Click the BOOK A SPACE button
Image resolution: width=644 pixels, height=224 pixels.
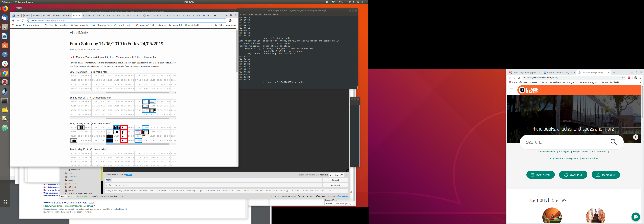point(540,175)
